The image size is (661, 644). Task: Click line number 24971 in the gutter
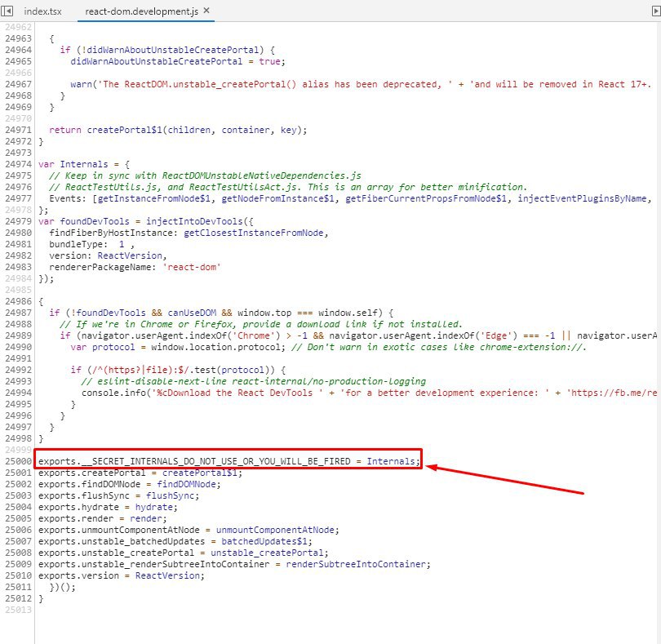coord(18,130)
